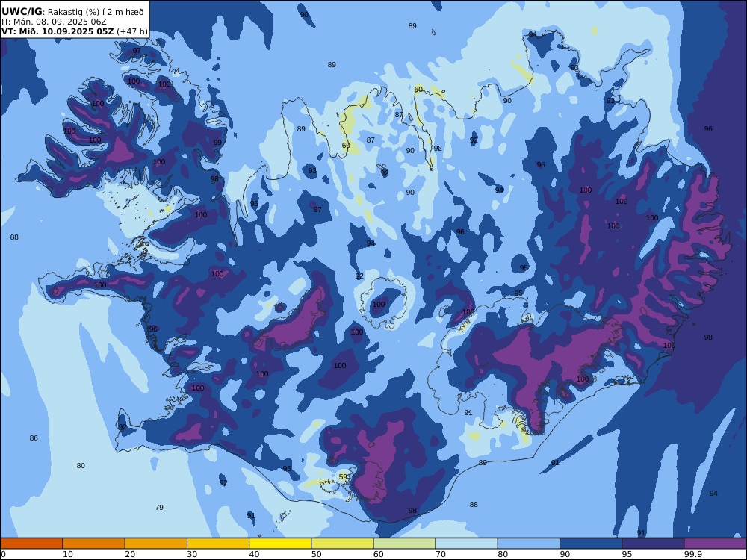Viewport: 747px width, 560px height.
Task: Click the legend tick label '50'
Action: click(x=316, y=554)
